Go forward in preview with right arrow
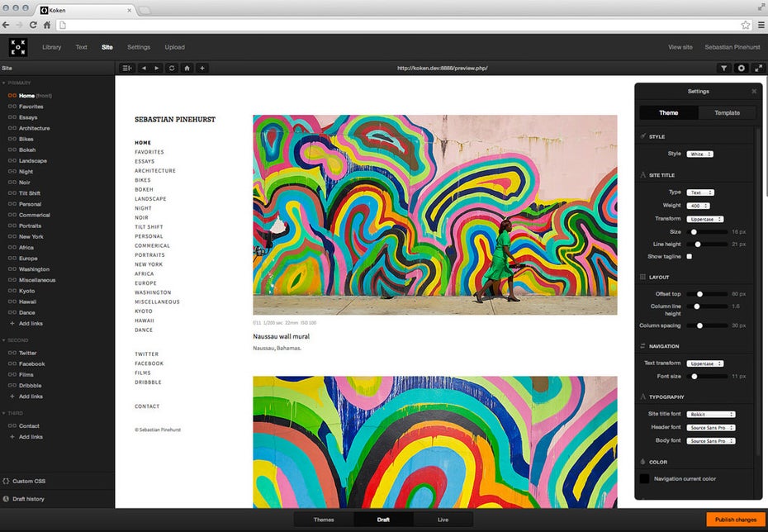 point(157,68)
